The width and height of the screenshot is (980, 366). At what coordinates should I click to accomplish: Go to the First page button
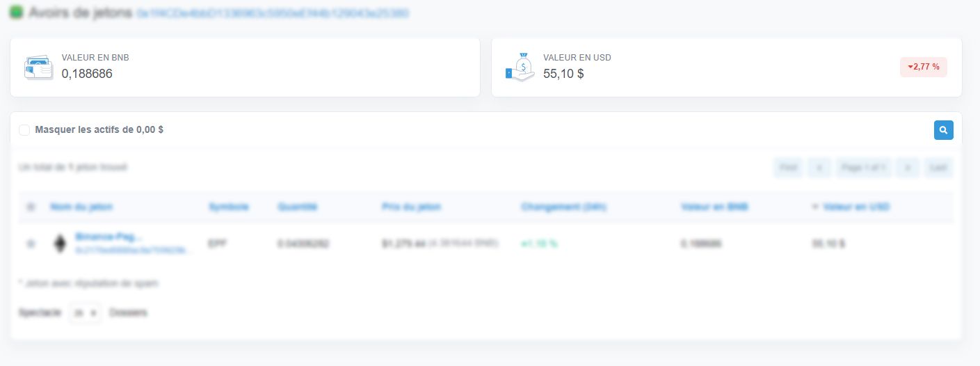787,168
